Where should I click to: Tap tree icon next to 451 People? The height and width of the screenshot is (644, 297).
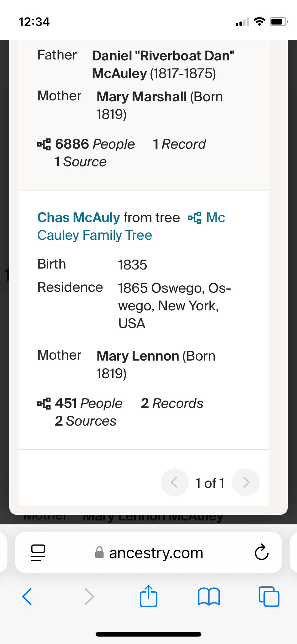point(44,404)
